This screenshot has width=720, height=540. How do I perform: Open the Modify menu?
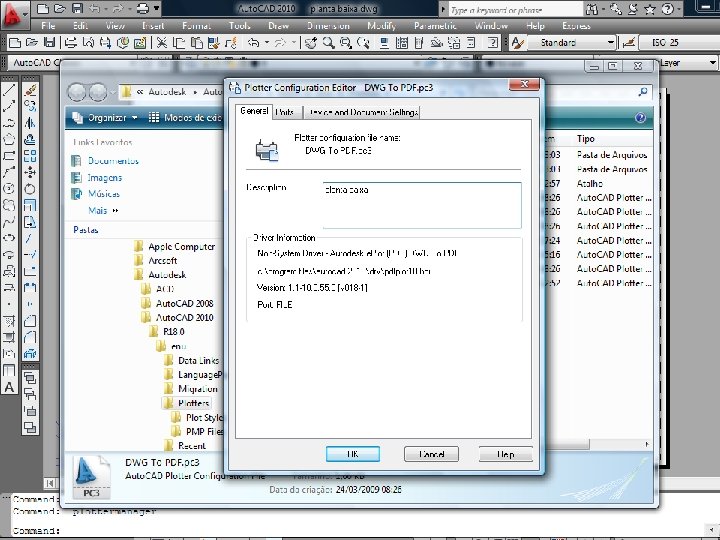point(382,26)
